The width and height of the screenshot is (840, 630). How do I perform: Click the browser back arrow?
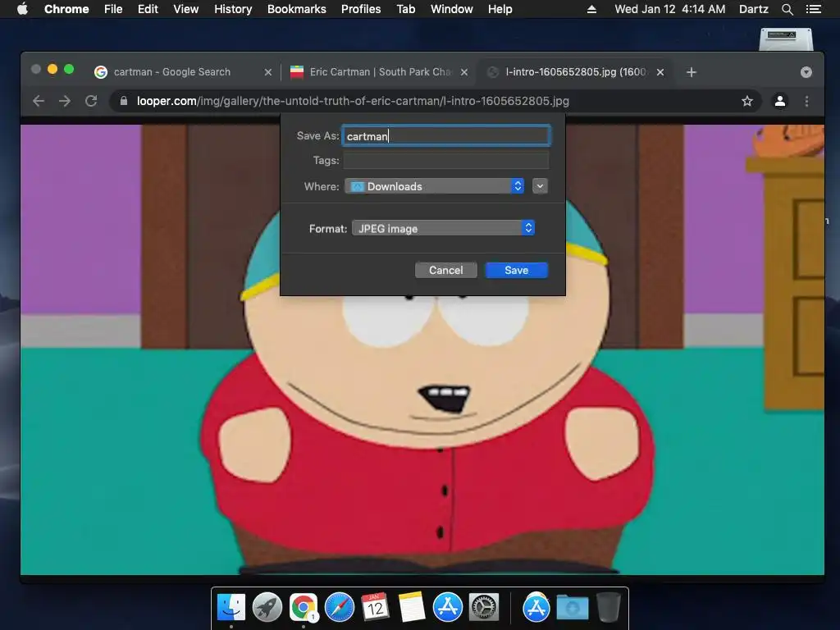point(38,101)
